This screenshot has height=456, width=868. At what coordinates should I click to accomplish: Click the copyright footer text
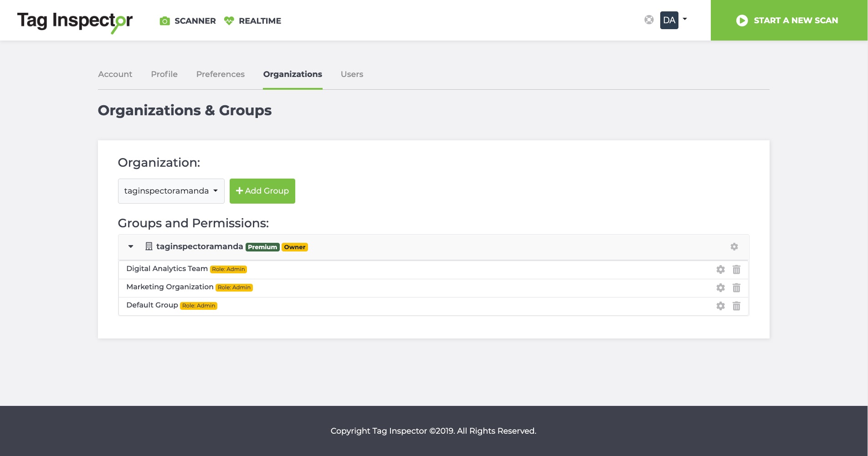click(433, 431)
